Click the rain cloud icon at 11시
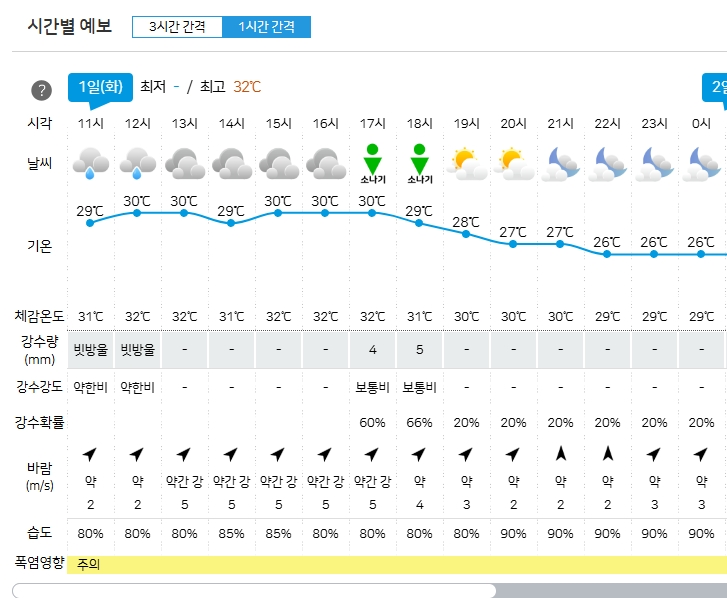 pos(90,162)
